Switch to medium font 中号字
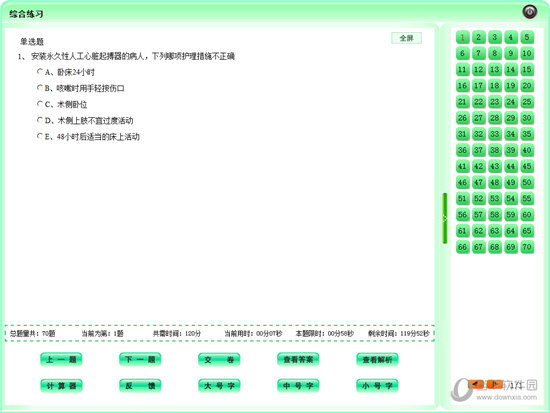 pos(298,386)
